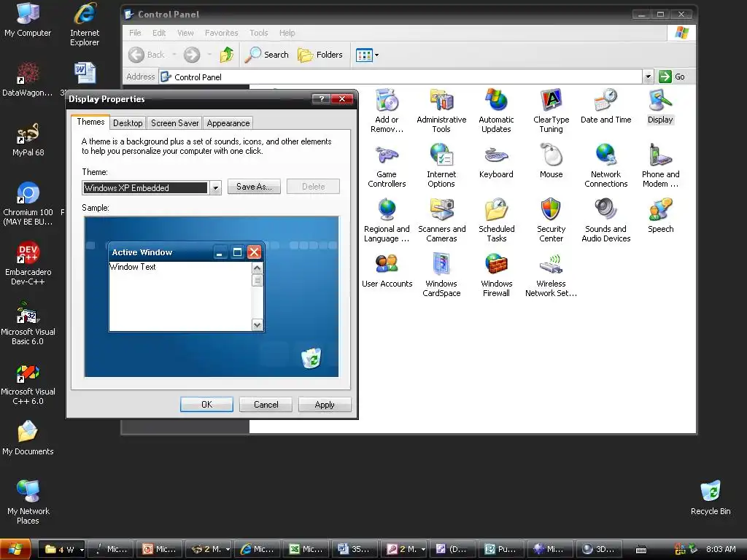Switch to the Desktop tab
This screenshot has width=747, height=560.
pyautogui.click(x=128, y=122)
